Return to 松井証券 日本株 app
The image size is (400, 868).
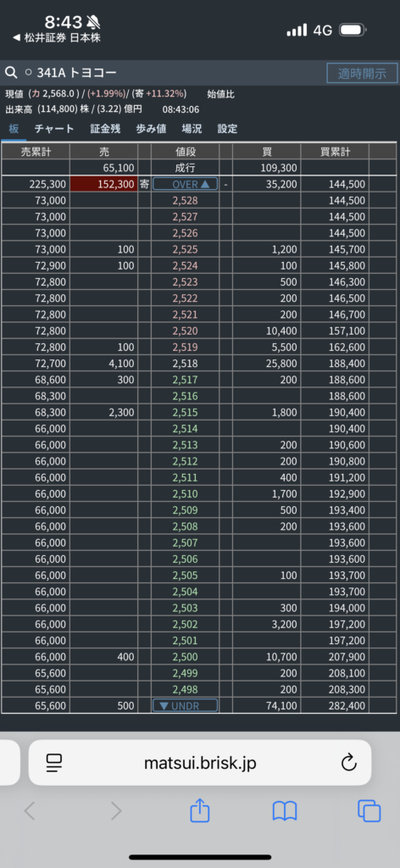(57, 37)
